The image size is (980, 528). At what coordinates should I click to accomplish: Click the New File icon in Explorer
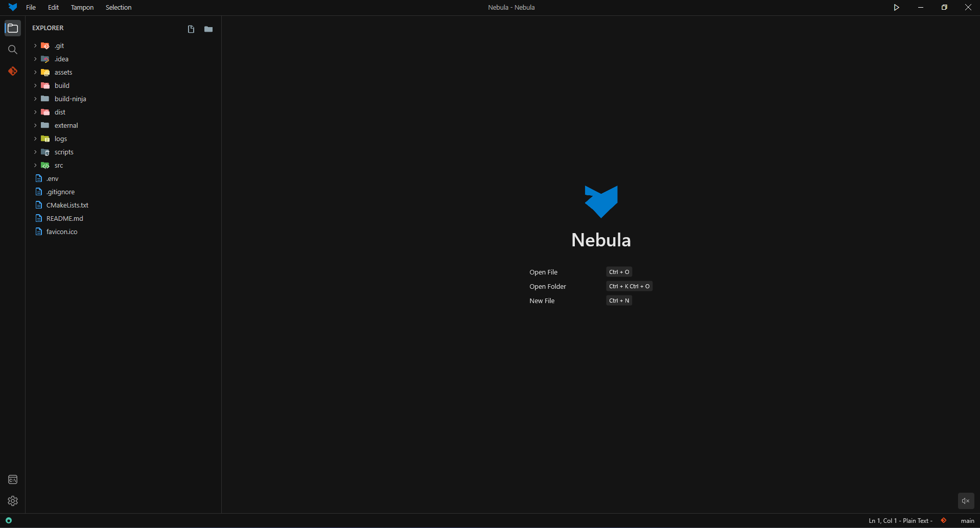click(191, 29)
